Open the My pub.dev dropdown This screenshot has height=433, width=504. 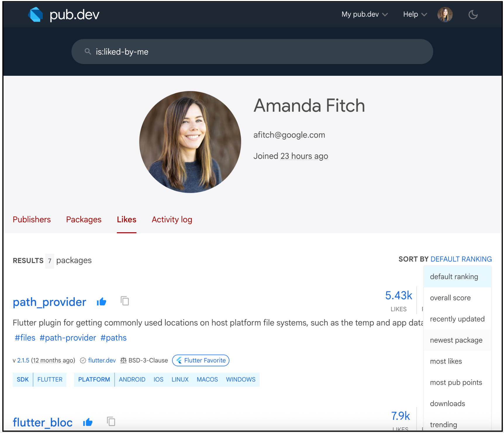pyautogui.click(x=364, y=14)
